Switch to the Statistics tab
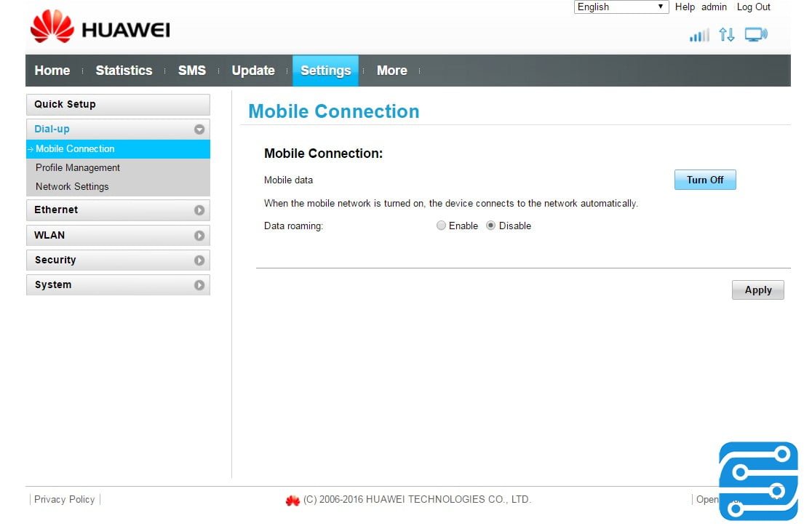812x526 pixels. (x=124, y=71)
